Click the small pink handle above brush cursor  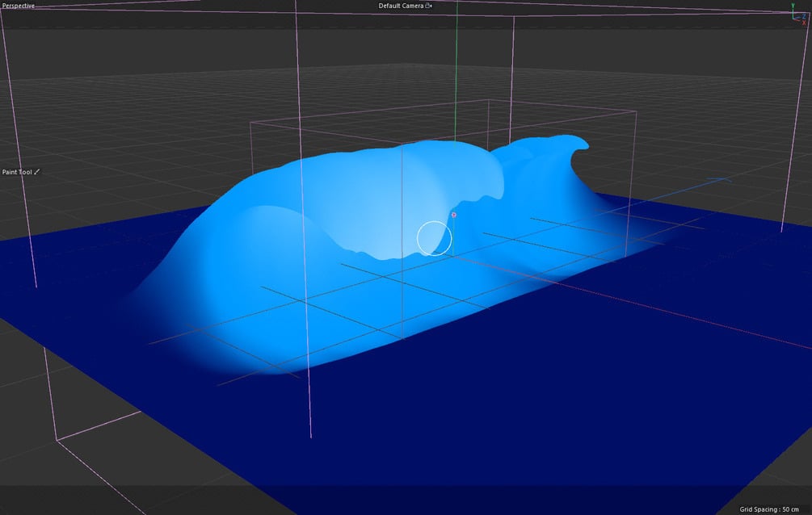click(x=453, y=214)
